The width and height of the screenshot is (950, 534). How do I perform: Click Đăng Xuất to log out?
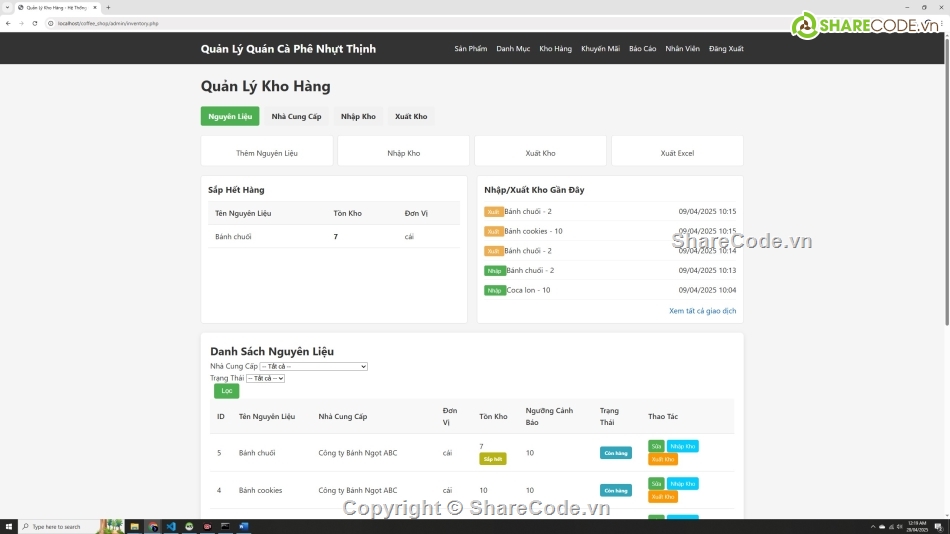[726, 48]
